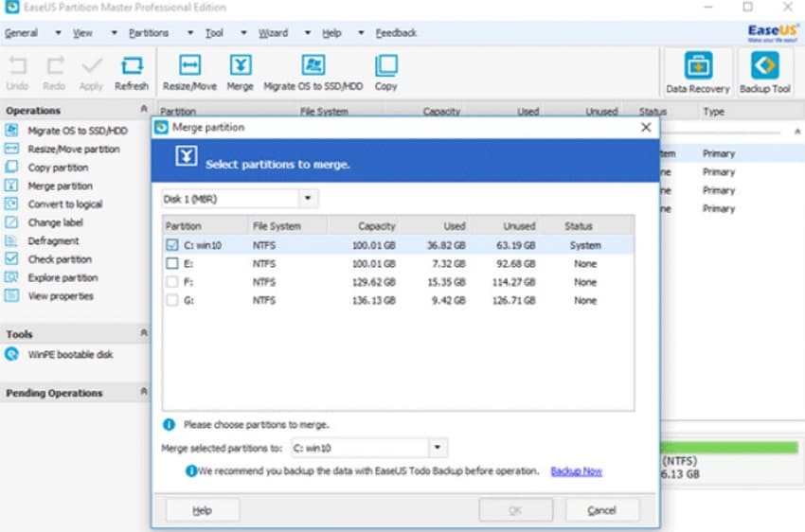This screenshot has width=805, height=532.
Task: Cancel the Merge partition dialog
Action: tap(601, 510)
